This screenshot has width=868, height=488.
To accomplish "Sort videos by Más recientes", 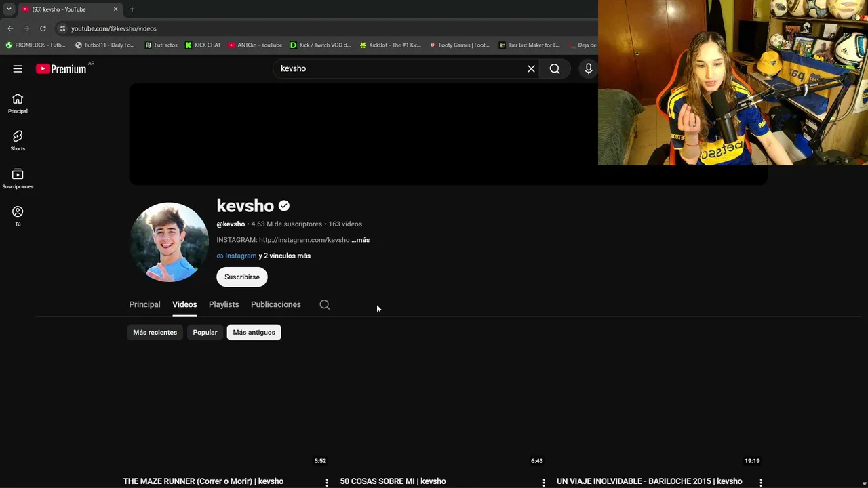I will coord(155,333).
